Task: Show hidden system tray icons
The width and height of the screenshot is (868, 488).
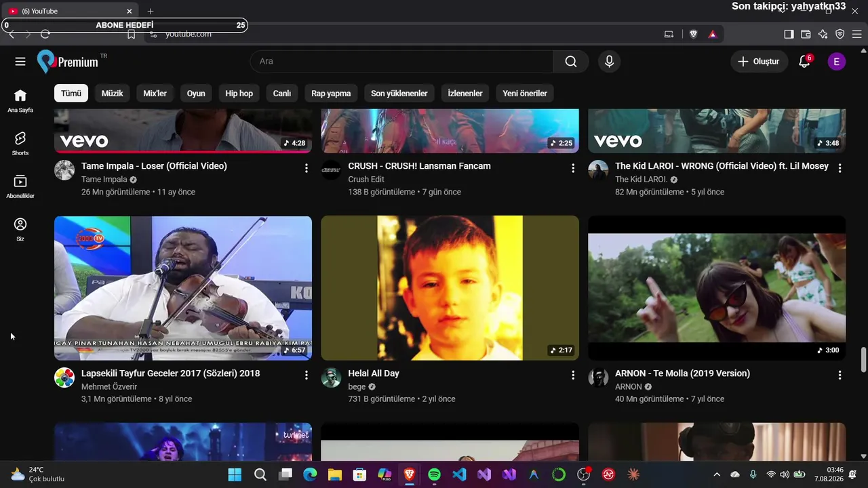Action: click(717, 474)
